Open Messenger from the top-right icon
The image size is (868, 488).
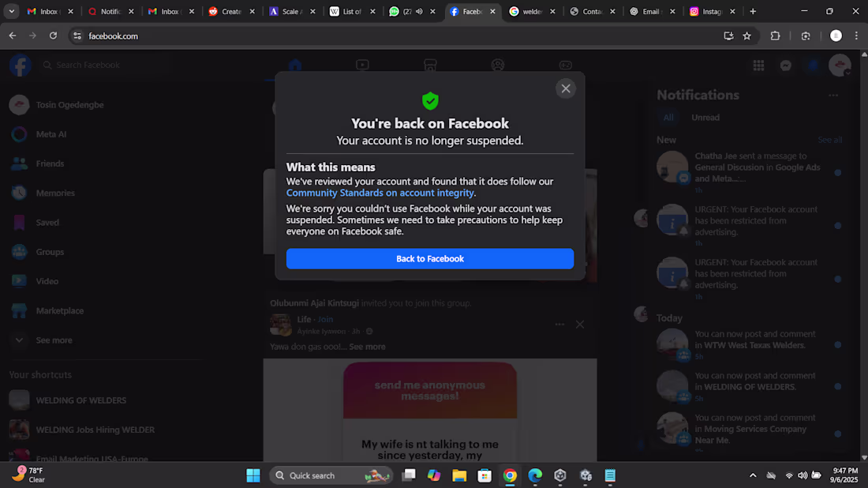point(786,66)
